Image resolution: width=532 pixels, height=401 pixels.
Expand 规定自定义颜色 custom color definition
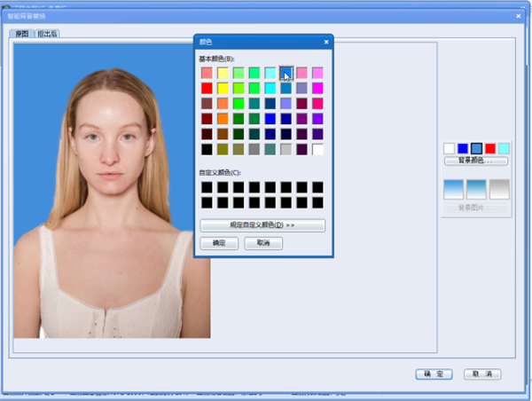pos(262,225)
